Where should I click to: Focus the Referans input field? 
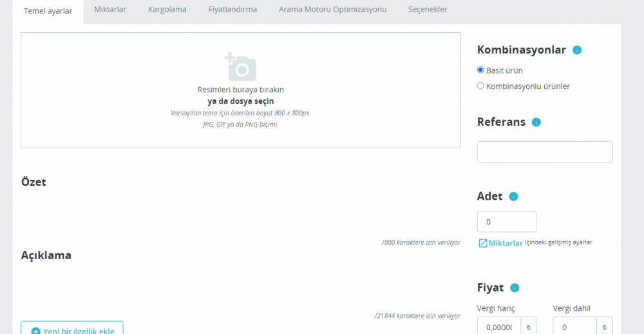tap(545, 152)
